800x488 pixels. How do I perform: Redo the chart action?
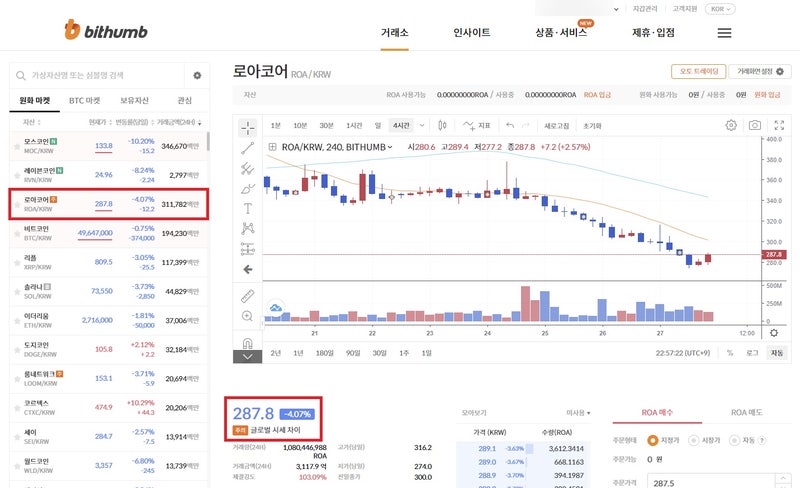click(526, 125)
